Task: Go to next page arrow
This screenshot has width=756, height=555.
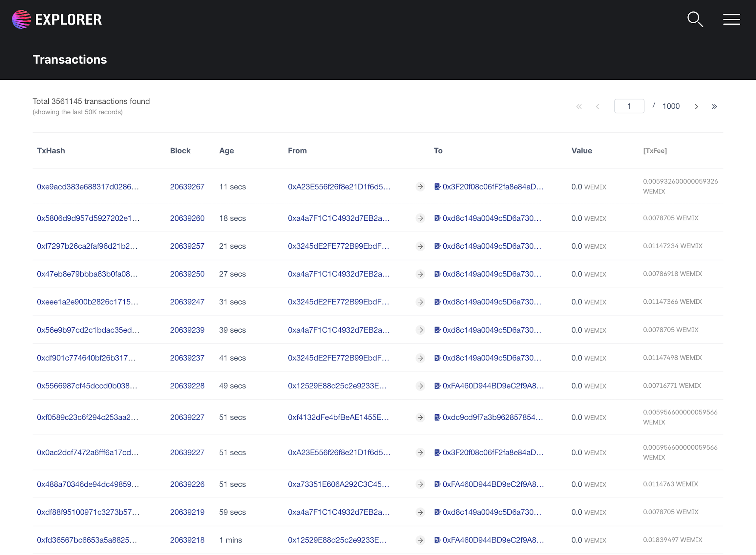Action: click(696, 106)
